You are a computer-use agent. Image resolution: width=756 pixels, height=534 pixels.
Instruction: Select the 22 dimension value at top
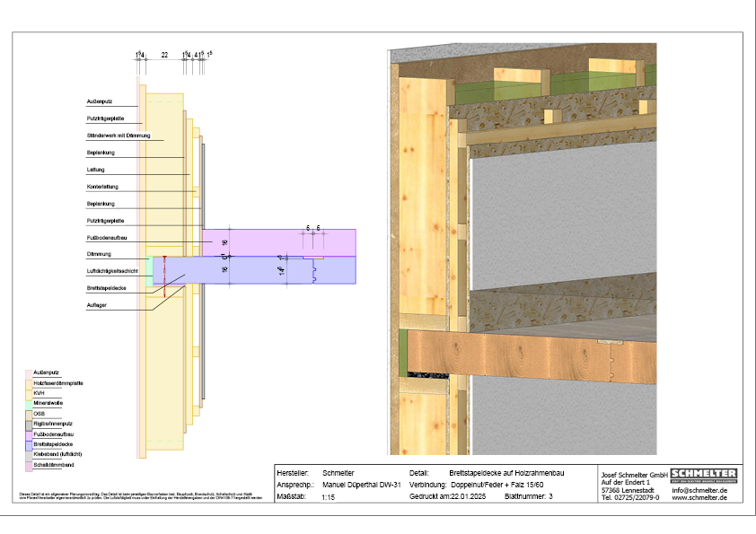(x=164, y=56)
